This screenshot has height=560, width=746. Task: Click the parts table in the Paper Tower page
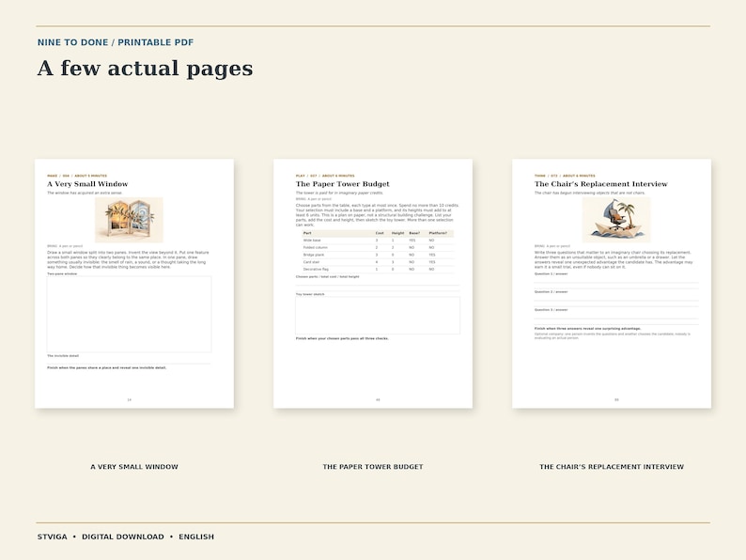378,251
